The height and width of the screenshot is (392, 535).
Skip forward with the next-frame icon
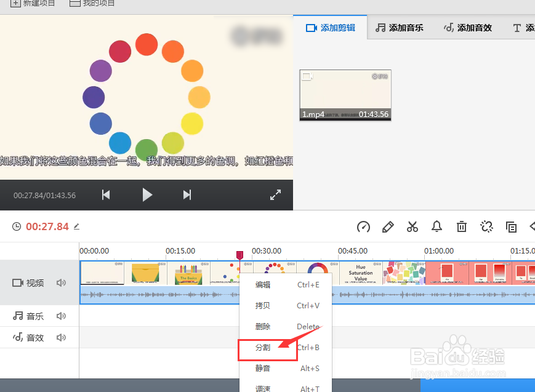(x=187, y=194)
